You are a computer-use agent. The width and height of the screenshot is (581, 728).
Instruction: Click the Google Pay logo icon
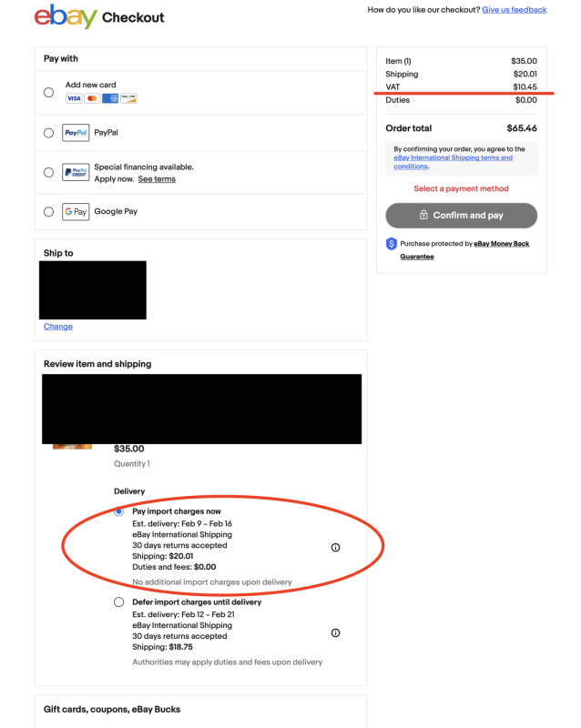click(x=76, y=212)
